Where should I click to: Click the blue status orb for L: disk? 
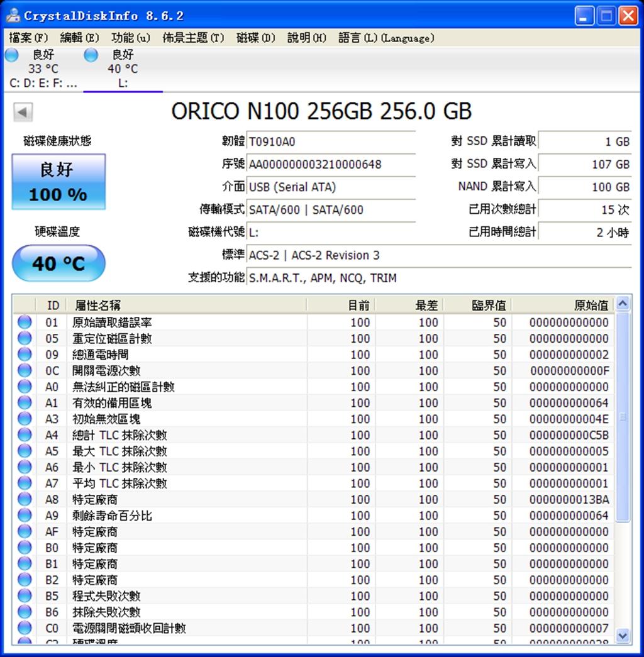[91, 55]
